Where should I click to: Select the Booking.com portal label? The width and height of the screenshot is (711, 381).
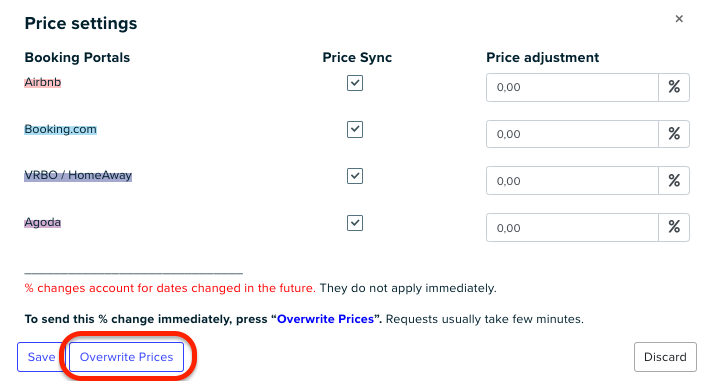pos(60,129)
